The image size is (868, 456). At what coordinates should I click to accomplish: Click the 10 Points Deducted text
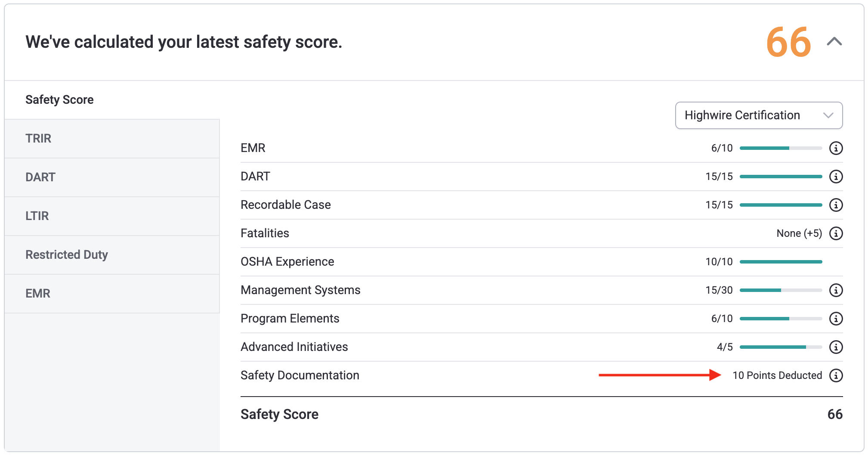(x=777, y=375)
